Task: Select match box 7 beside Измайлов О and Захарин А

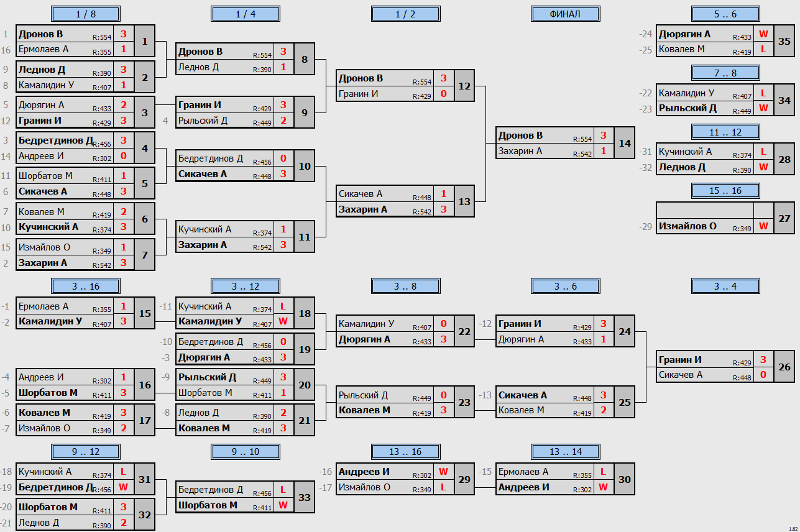Action: 144,255
